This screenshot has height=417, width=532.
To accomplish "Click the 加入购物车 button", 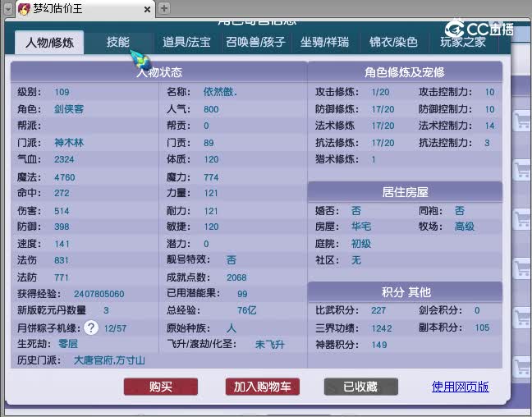I will (262, 387).
